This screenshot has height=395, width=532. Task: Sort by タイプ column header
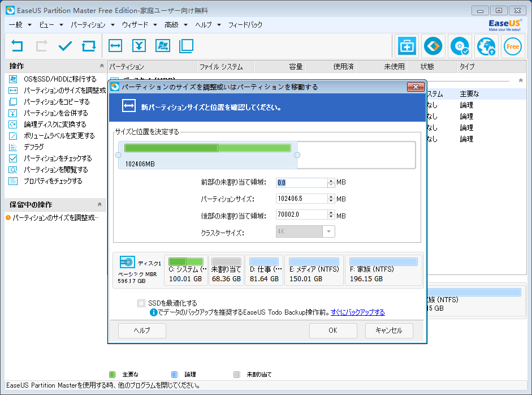[x=492, y=67]
